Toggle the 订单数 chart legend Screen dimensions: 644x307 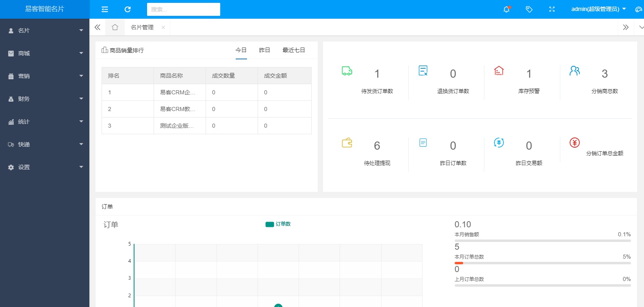click(x=278, y=224)
